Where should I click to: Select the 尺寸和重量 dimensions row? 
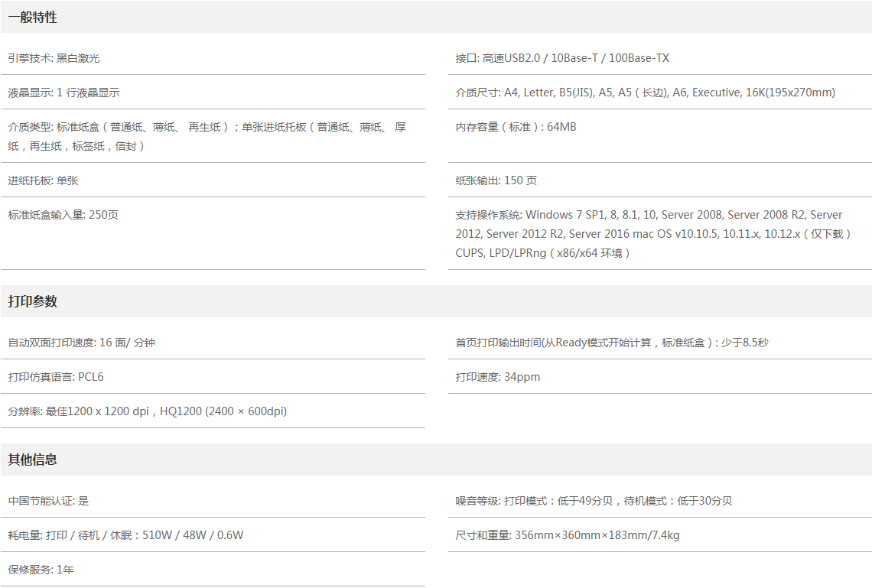pyautogui.click(x=567, y=535)
